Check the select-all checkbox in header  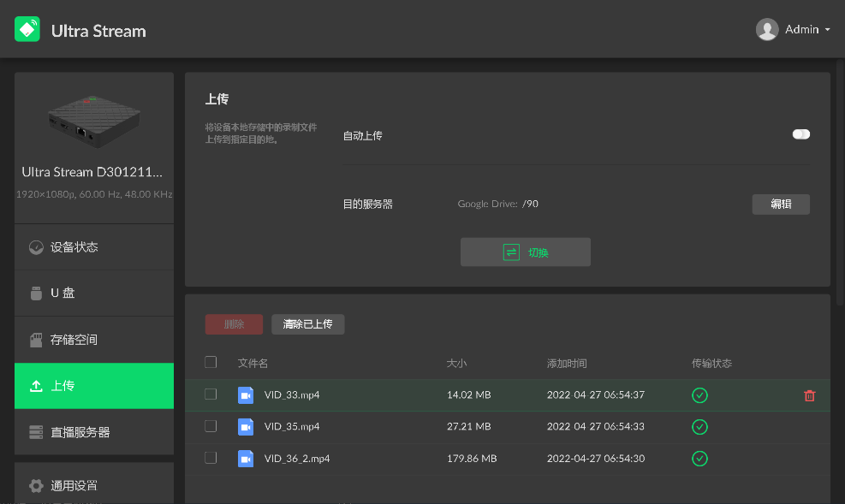click(211, 363)
